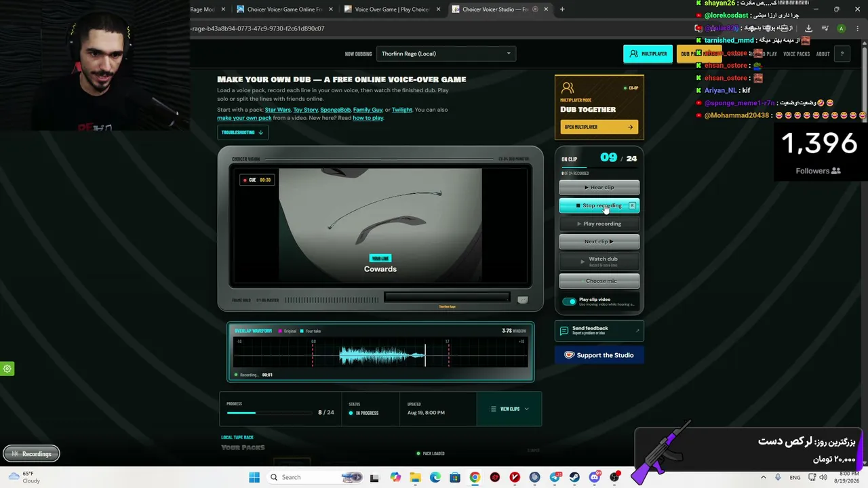Follow the Toy Story pack link
The height and width of the screenshot is (488, 868).
(305, 110)
